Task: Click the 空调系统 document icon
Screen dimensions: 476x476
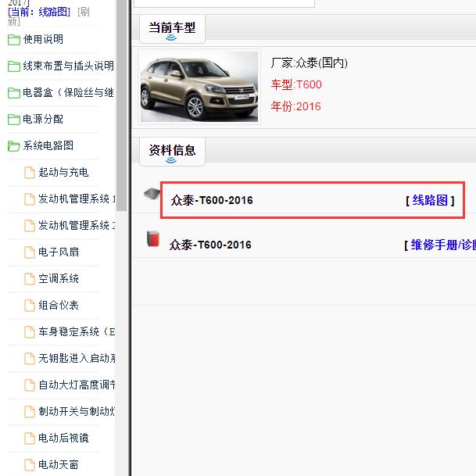Action: point(30,279)
